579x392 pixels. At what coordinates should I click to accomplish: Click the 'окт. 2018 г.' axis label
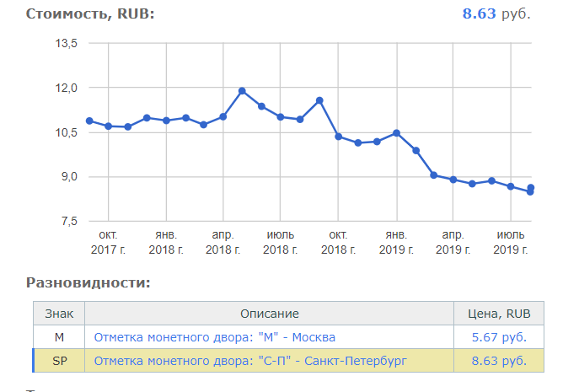click(x=338, y=243)
